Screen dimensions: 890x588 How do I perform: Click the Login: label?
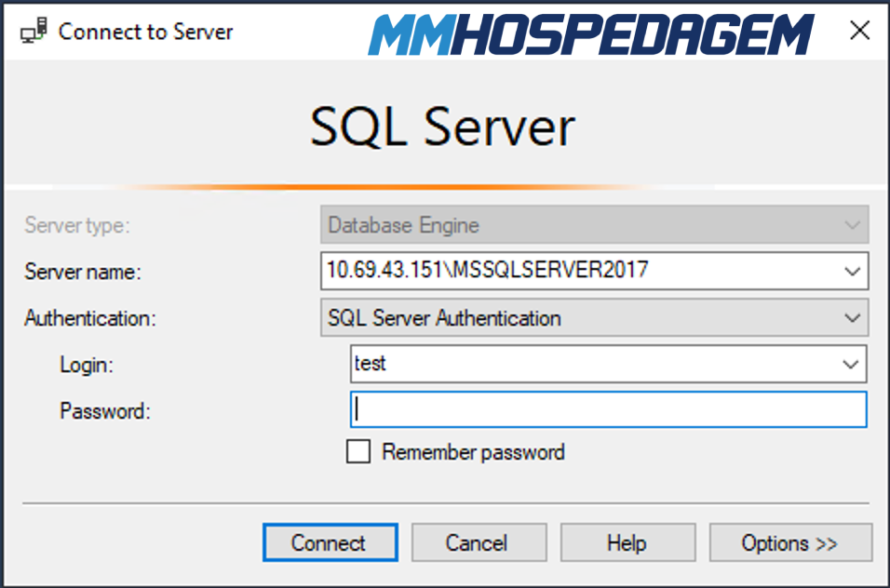click(87, 365)
